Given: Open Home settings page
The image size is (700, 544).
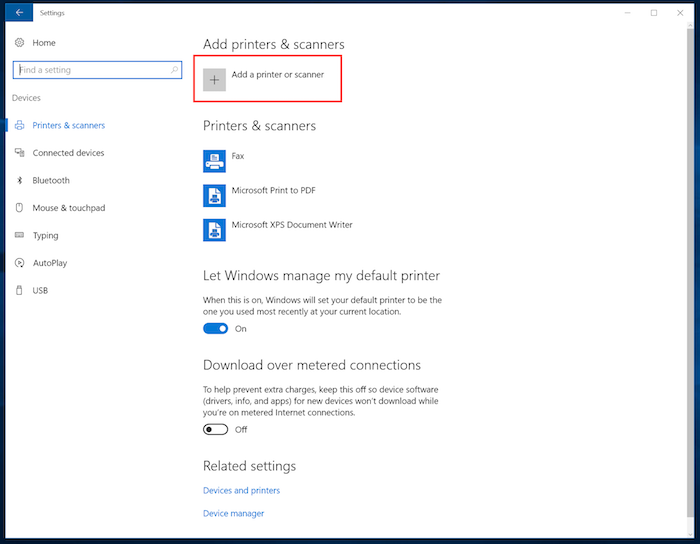Looking at the screenshot, I should [44, 43].
